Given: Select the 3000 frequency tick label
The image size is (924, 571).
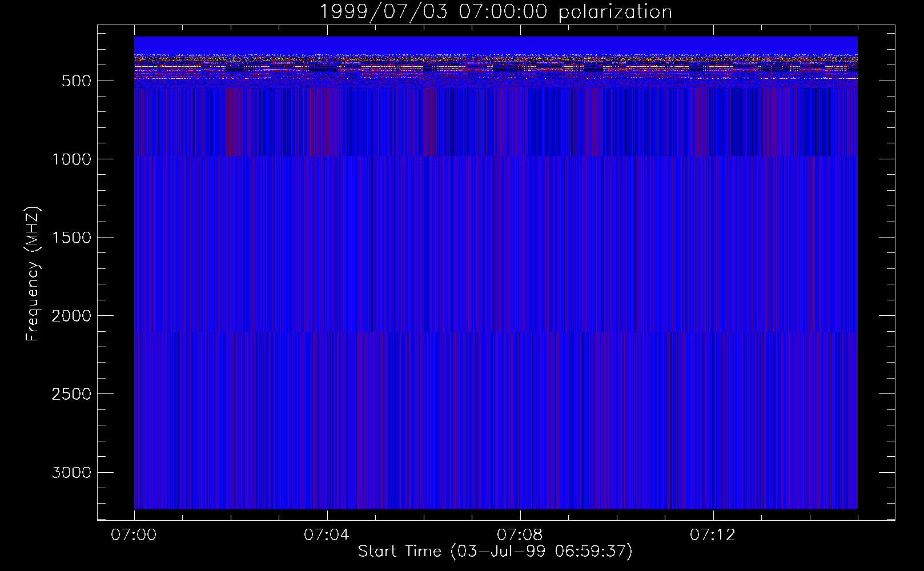Looking at the screenshot, I should pyautogui.click(x=71, y=472).
